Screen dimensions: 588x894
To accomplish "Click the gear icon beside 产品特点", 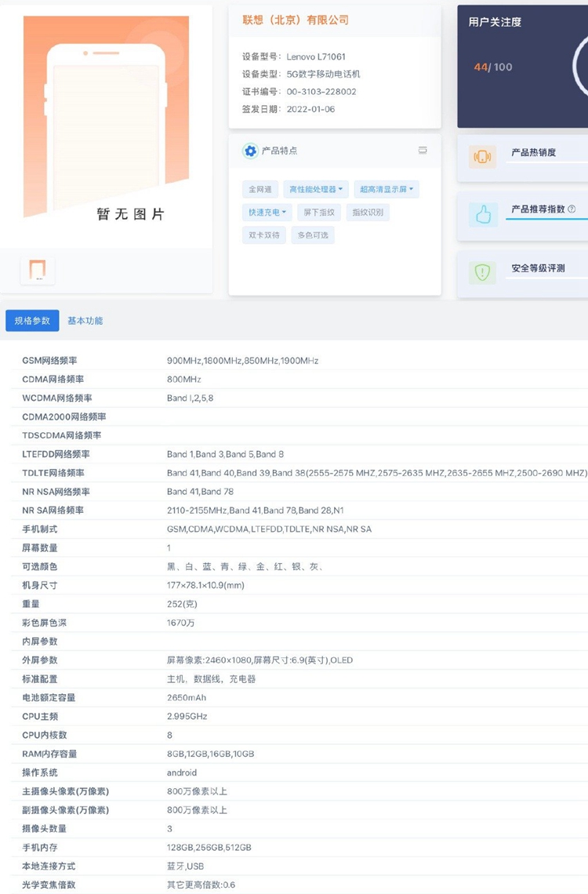I will pyautogui.click(x=250, y=151).
